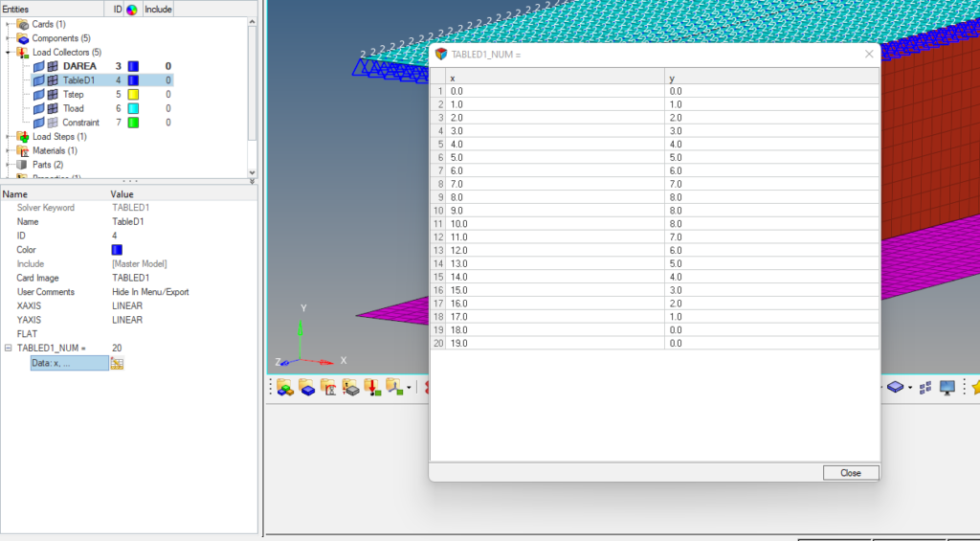The image size is (980, 541).
Task: Select the Constraint load collector name
Action: coord(80,123)
